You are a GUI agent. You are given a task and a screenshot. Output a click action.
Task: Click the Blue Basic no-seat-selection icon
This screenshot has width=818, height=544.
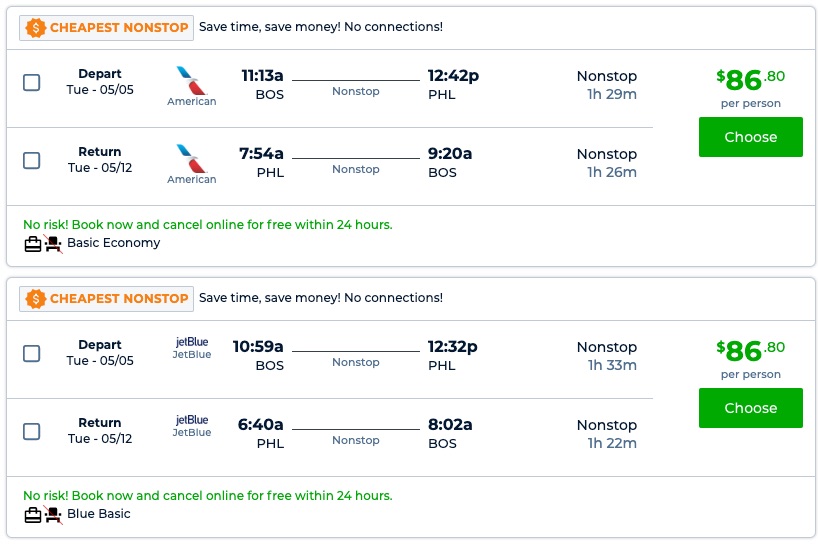point(53,514)
